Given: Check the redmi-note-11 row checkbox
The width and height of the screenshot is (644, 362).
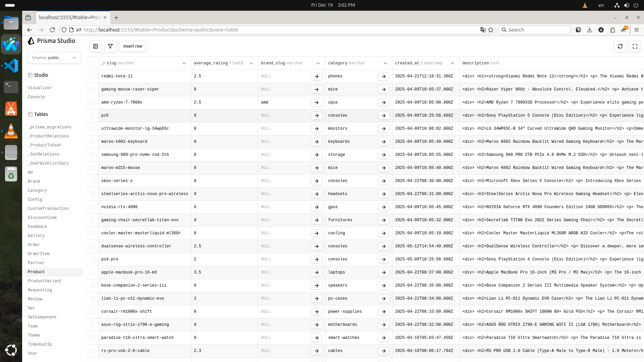Looking at the screenshot, I should point(92,76).
